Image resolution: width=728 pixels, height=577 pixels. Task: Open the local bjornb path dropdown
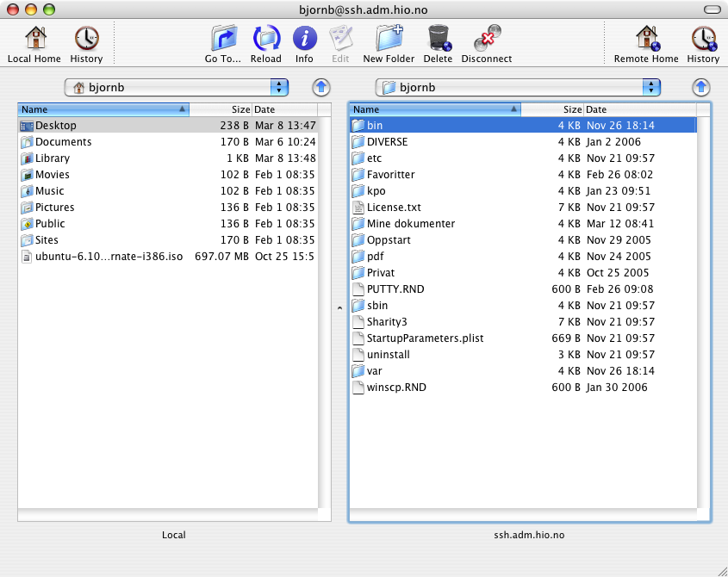coord(177,87)
